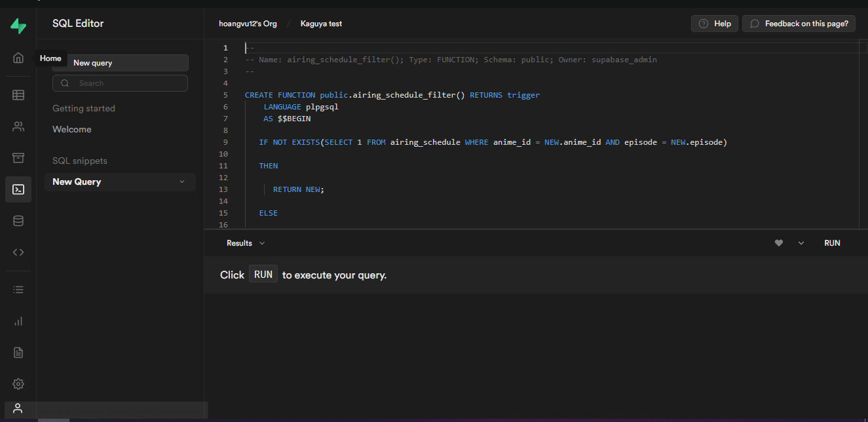Open the Home icon in sidebar
The width and height of the screenshot is (868, 422).
(x=18, y=58)
